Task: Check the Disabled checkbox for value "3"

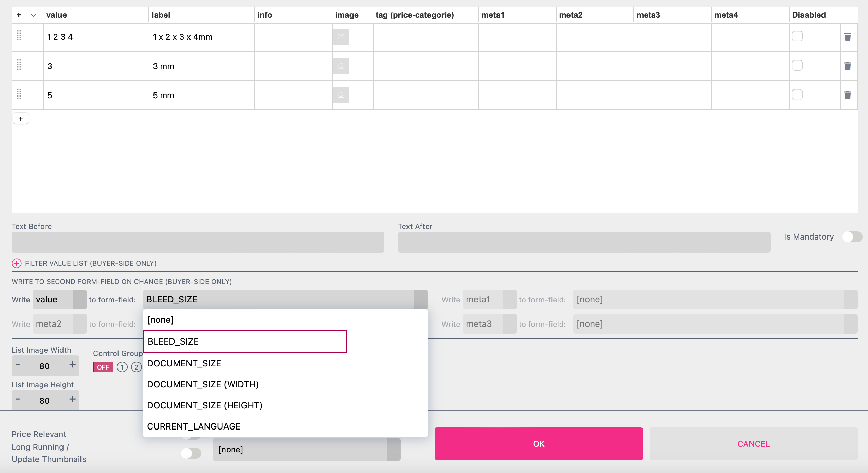Action: [798, 65]
